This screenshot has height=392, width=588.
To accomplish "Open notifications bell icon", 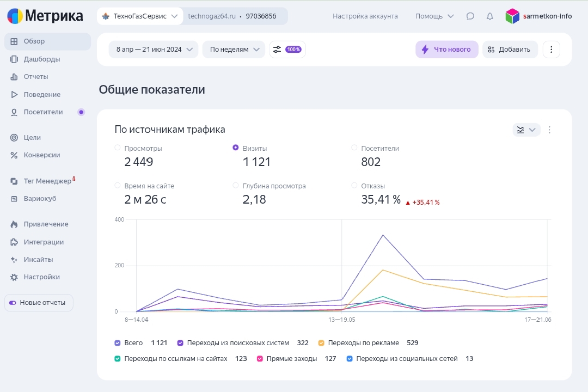I will [490, 16].
